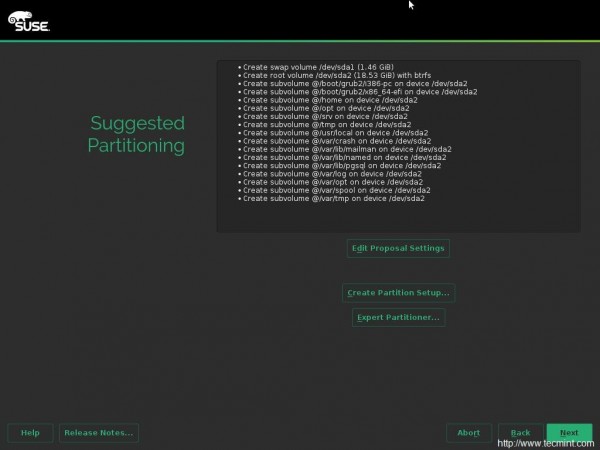
Task: Go Back to previous step
Action: (x=520, y=433)
